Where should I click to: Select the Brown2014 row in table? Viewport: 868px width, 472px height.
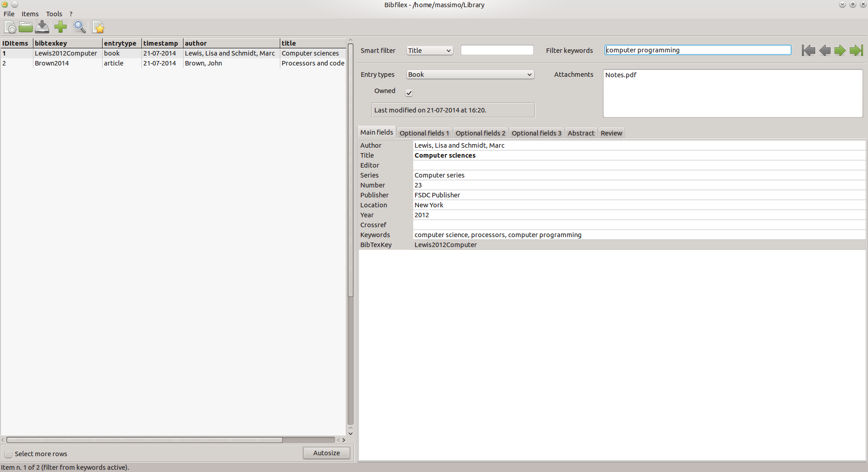tap(173, 63)
